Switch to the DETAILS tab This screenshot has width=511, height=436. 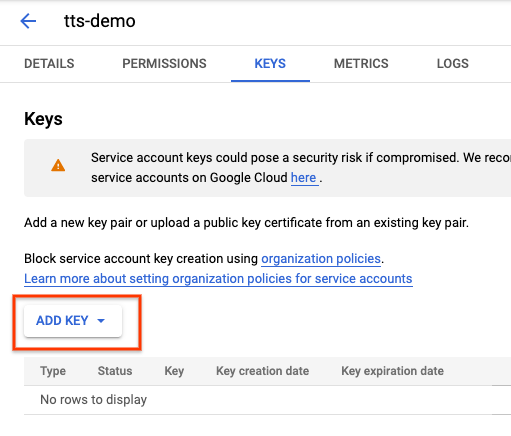point(49,64)
